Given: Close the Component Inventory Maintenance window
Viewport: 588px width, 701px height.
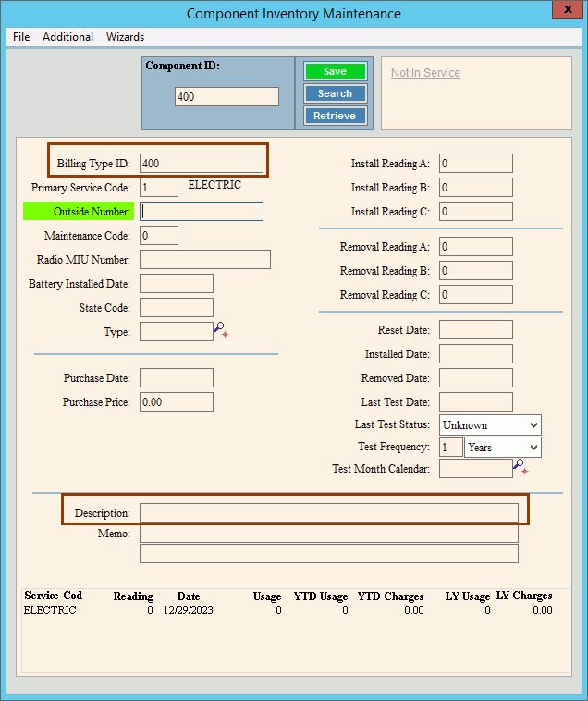Looking at the screenshot, I should pos(567,12).
